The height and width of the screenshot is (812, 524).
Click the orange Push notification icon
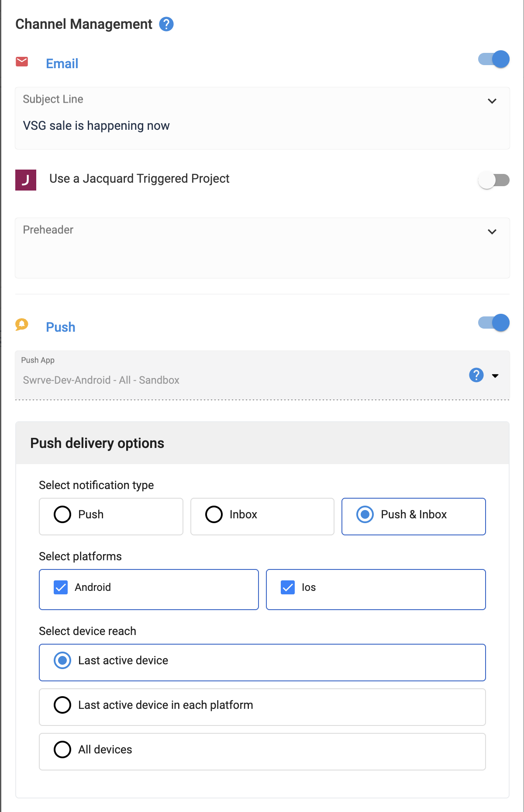pyautogui.click(x=22, y=325)
